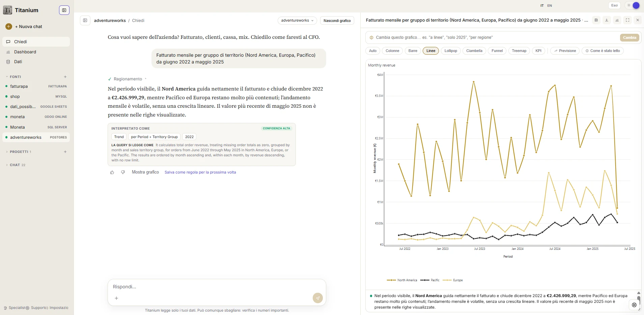This screenshot has width=644, height=315.
Task: Click the plus attachment icon in the reply box
Action: (116, 298)
